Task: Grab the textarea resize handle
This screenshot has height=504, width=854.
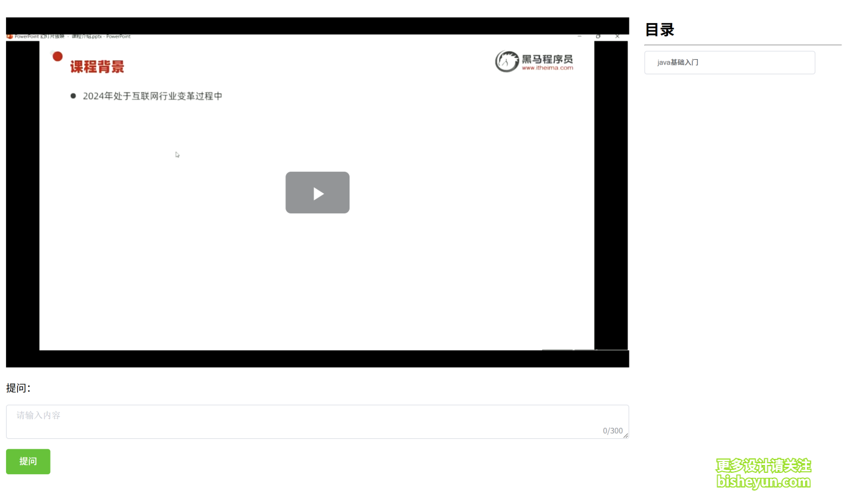Action: point(626,435)
